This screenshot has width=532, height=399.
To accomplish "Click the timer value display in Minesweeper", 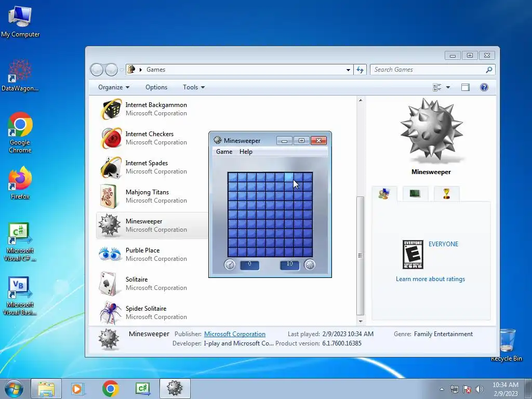I will tap(249, 264).
